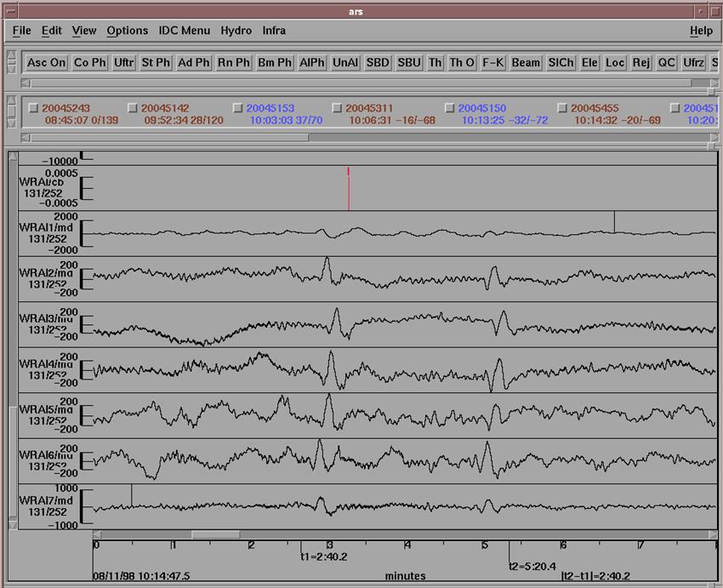Select the SBD toolbar button

378,62
